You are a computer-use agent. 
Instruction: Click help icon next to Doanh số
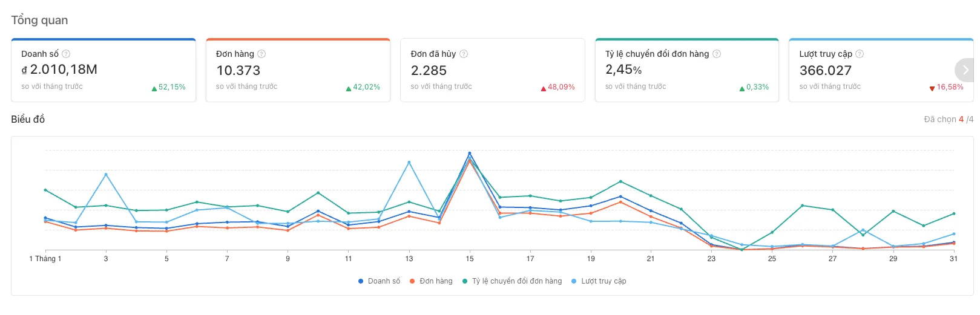point(66,54)
